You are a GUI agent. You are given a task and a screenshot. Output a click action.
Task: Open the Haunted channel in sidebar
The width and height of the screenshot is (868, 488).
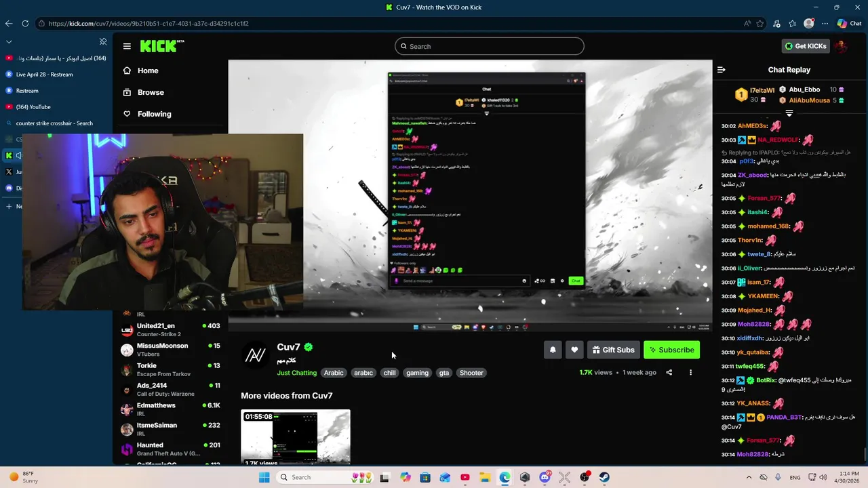pos(170,449)
